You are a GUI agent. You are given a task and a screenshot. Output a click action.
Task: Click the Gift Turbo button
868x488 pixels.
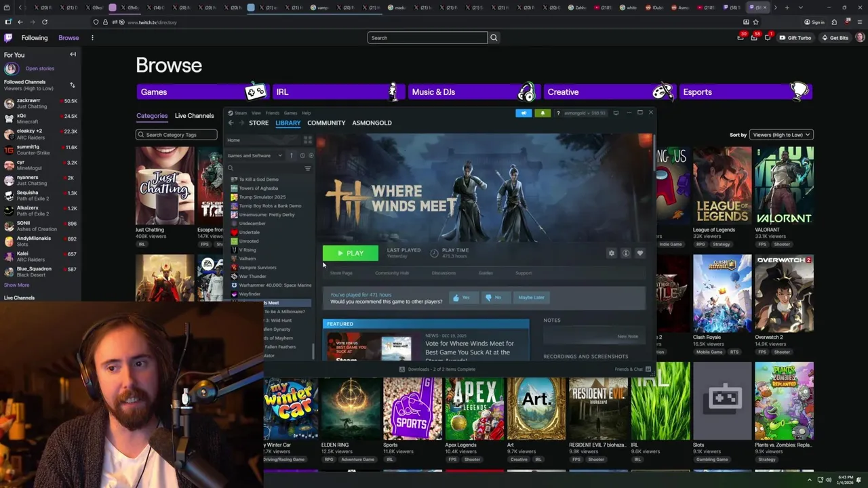click(x=795, y=38)
